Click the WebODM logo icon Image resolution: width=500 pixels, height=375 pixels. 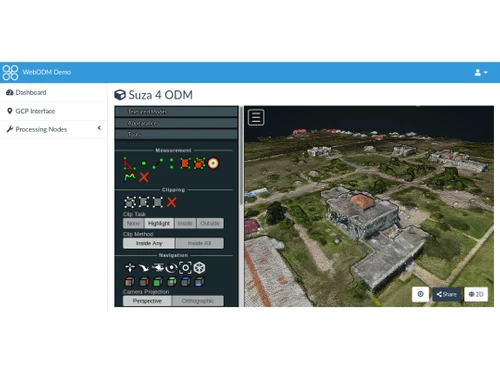coord(10,72)
